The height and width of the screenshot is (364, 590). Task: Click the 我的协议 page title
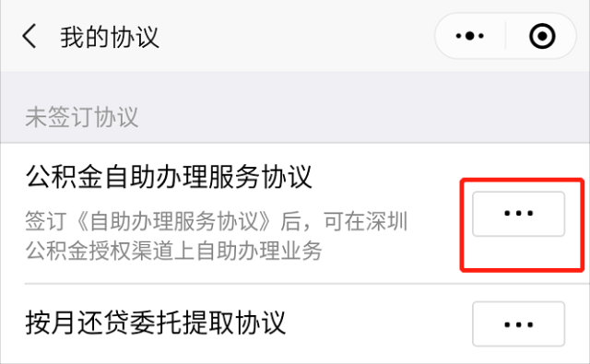click(x=110, y=37)
